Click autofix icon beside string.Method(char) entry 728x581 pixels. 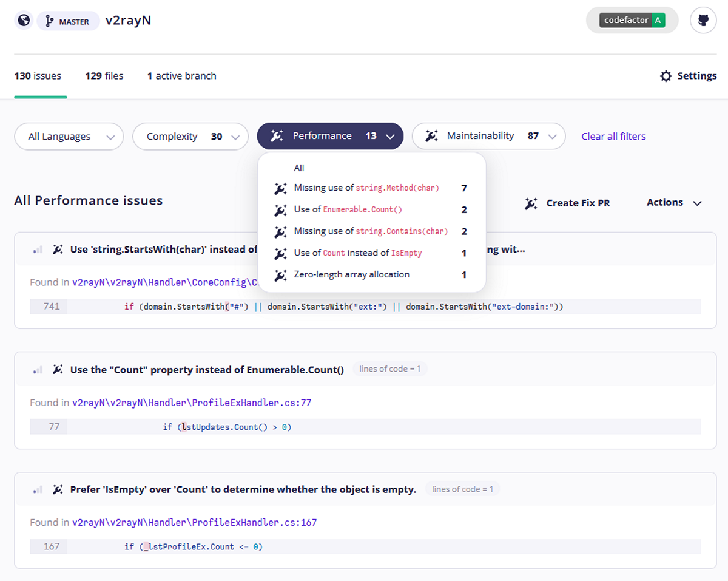280,189
